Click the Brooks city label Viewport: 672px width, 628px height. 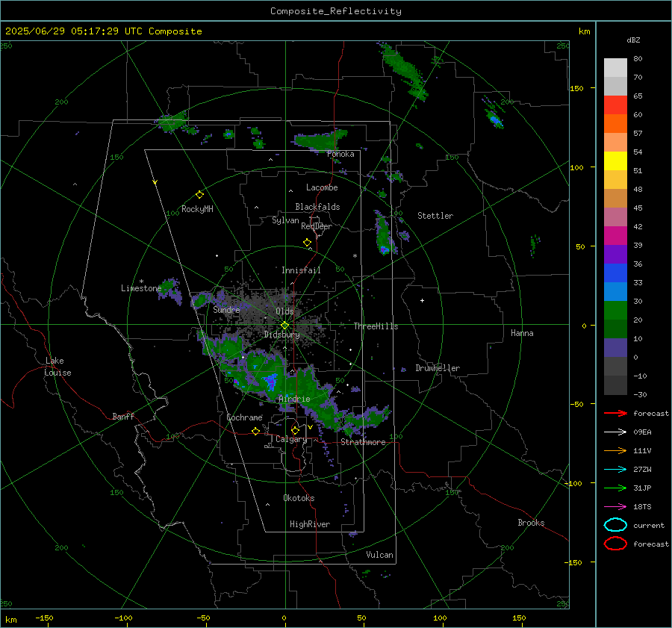(x=531, y=523)
